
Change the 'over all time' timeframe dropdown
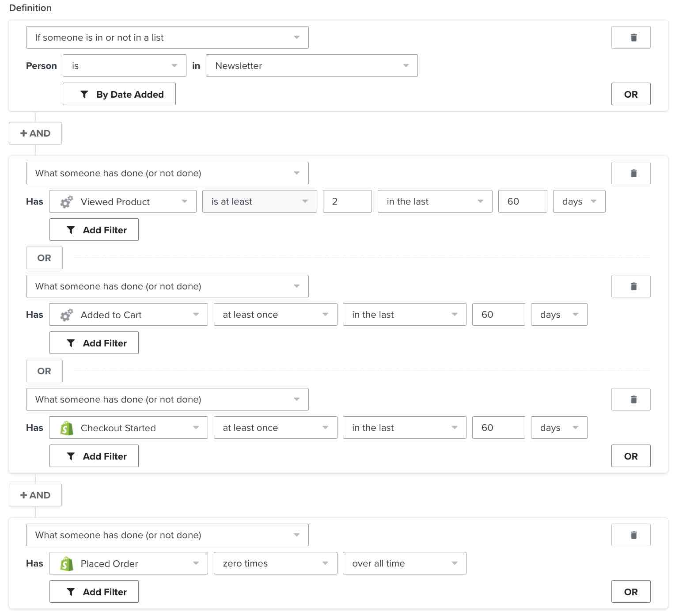[404, 563]
